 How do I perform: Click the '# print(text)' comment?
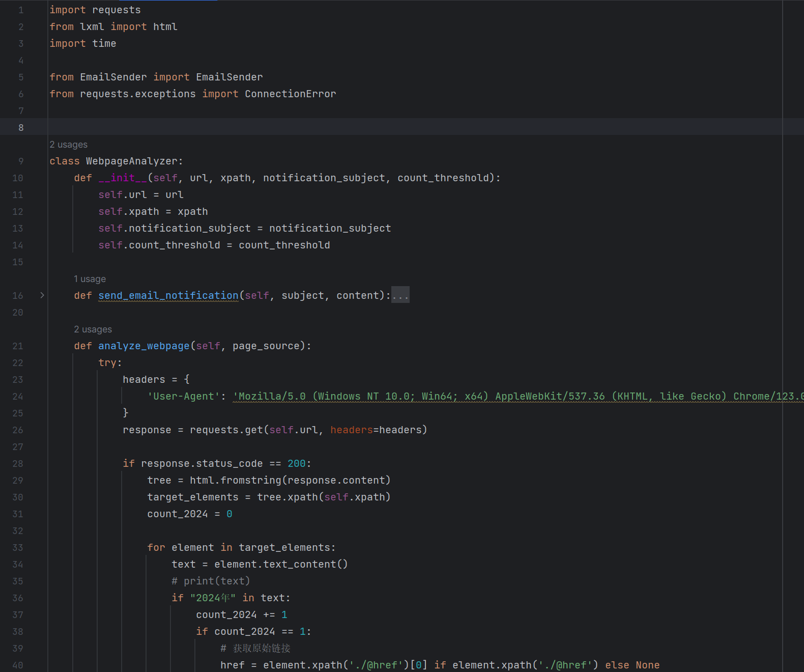pos(211,581)
